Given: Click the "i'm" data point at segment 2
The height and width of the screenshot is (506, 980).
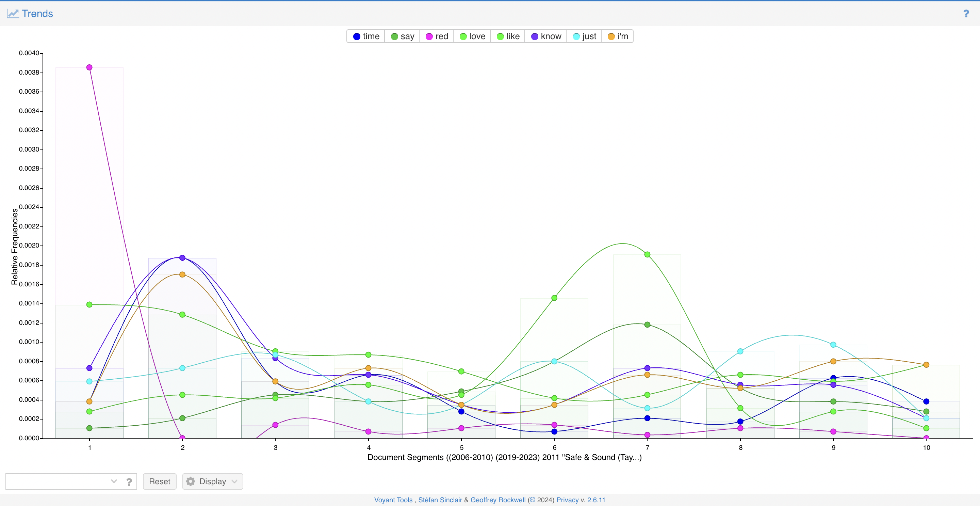Looking at the screenshot, I should (182, 274).
